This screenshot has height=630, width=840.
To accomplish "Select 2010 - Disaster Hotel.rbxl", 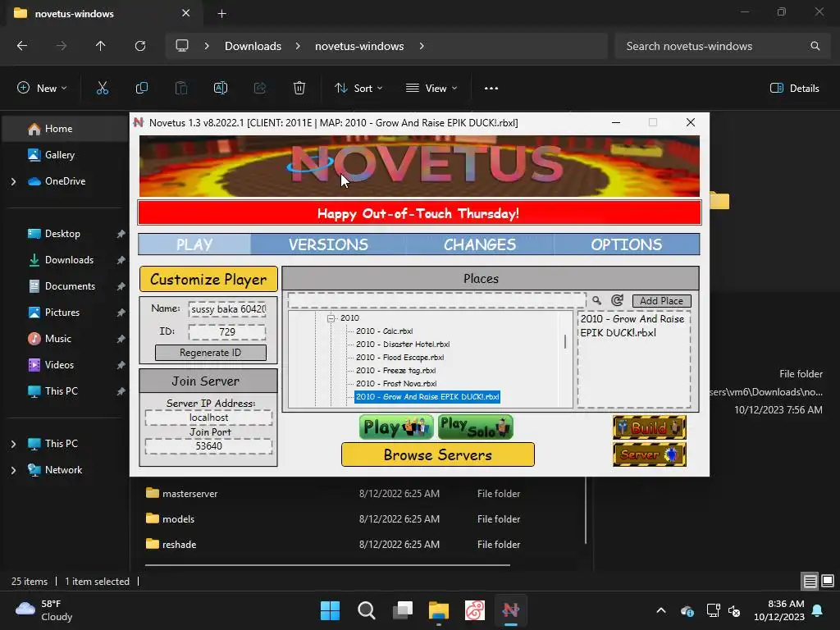I will pyautogui.click(x=403, y=345).
